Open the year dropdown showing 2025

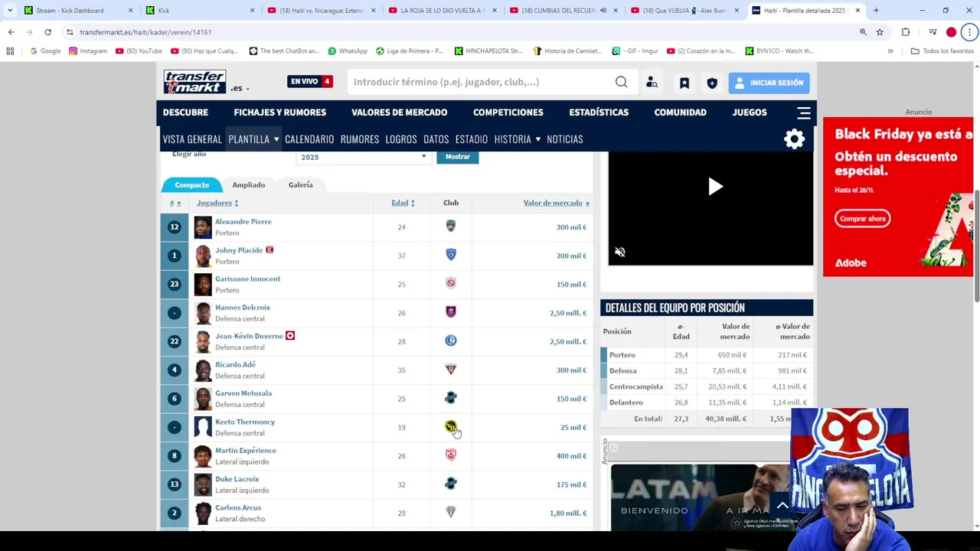363,157
